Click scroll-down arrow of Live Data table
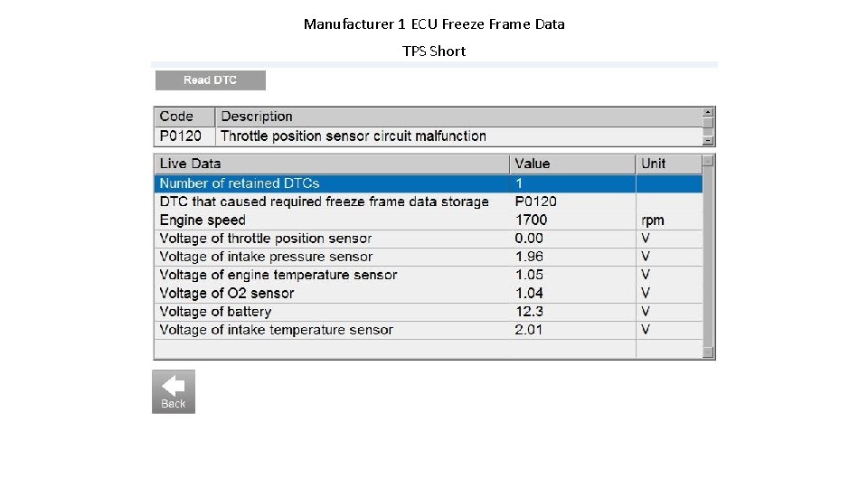The height and width of the screenshot is (488, 868). [x=708, y=352]
